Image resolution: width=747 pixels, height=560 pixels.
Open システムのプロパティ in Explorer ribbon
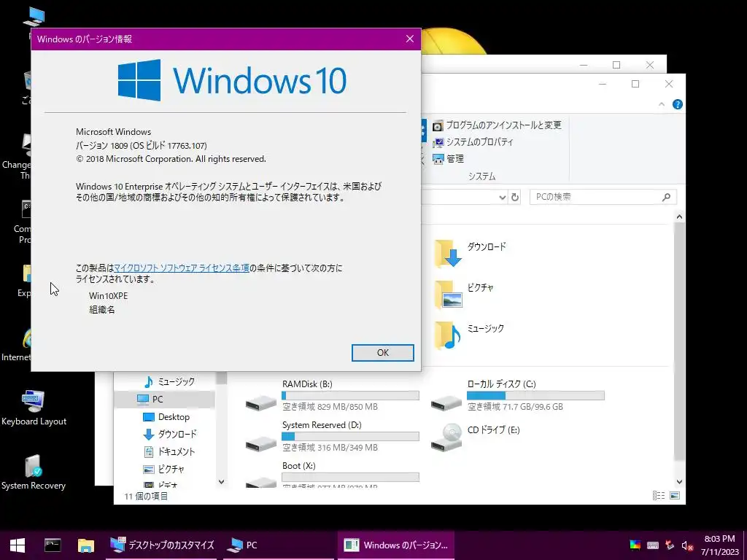click(473, 142)
